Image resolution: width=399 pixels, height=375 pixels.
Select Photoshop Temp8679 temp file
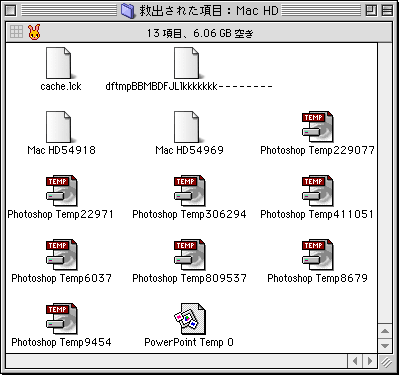(317, 255)
